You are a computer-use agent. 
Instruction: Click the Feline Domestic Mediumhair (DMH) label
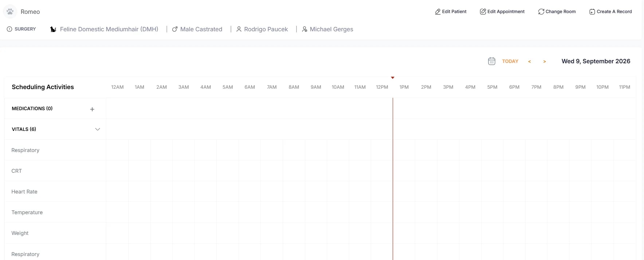(109, 29)
